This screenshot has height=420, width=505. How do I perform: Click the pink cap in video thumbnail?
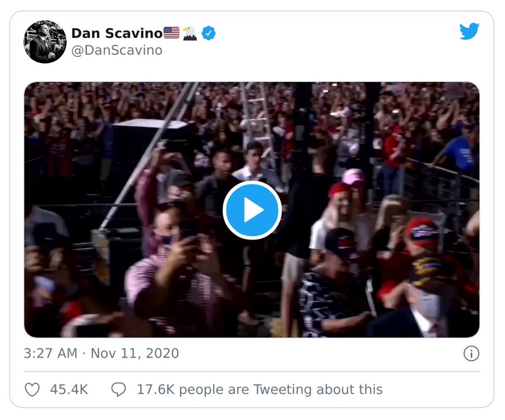(x=354, y=176)
